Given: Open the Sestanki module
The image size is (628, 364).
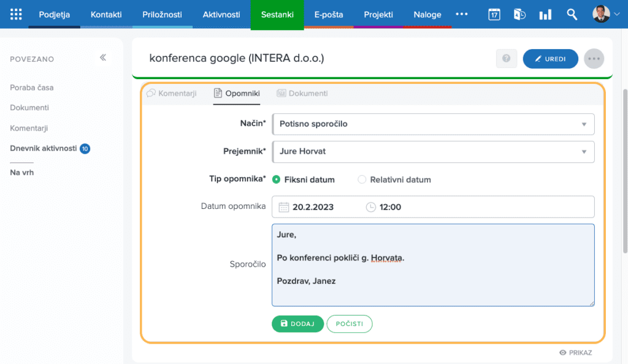Looking at the screenshot, I should [277, 14].
